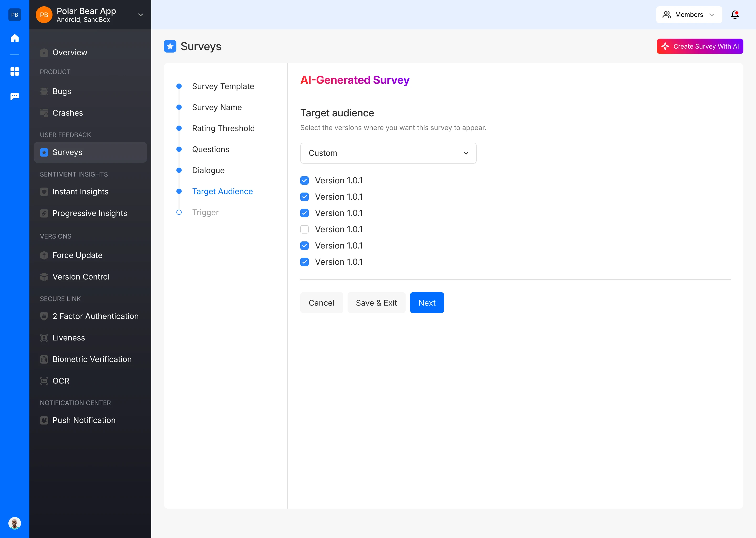Uncheck the first Version 1.0.1 checkbox
This screenshot has width=756, height=538.
click(304, 180)
